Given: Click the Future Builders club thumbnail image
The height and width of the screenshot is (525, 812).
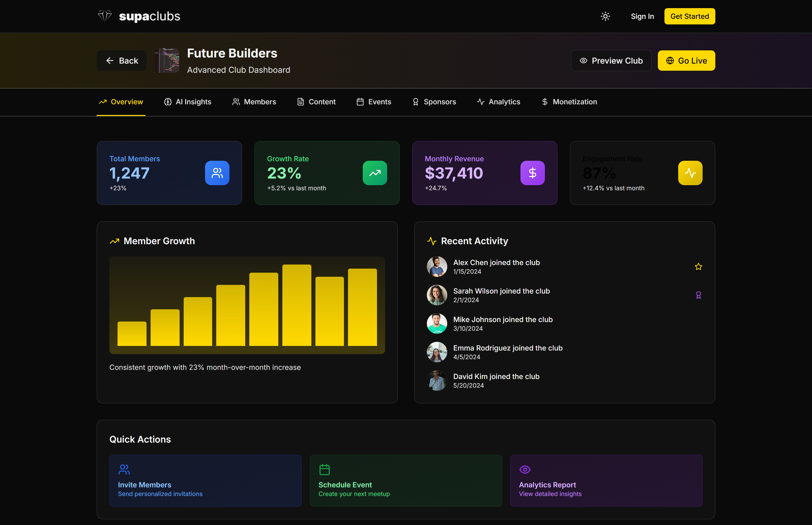Looking at the screenshot, I should pyautogui.click(x=167, y=61).
